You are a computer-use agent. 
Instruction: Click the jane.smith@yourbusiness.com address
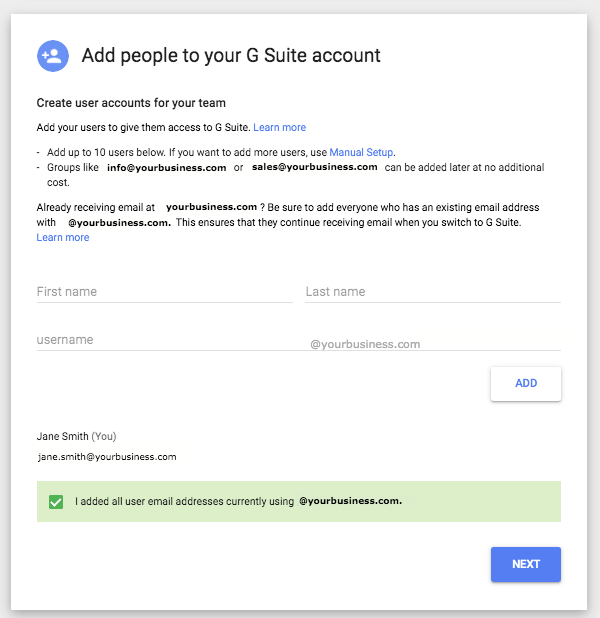(x=107, y=457)
